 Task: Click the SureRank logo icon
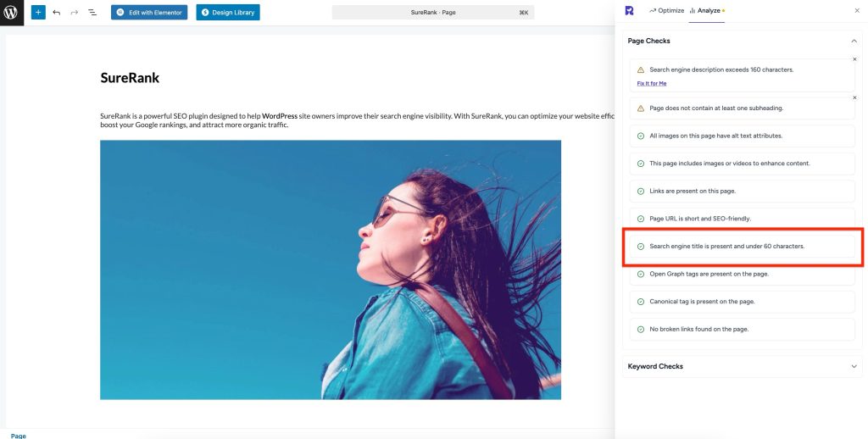point(629,10)
